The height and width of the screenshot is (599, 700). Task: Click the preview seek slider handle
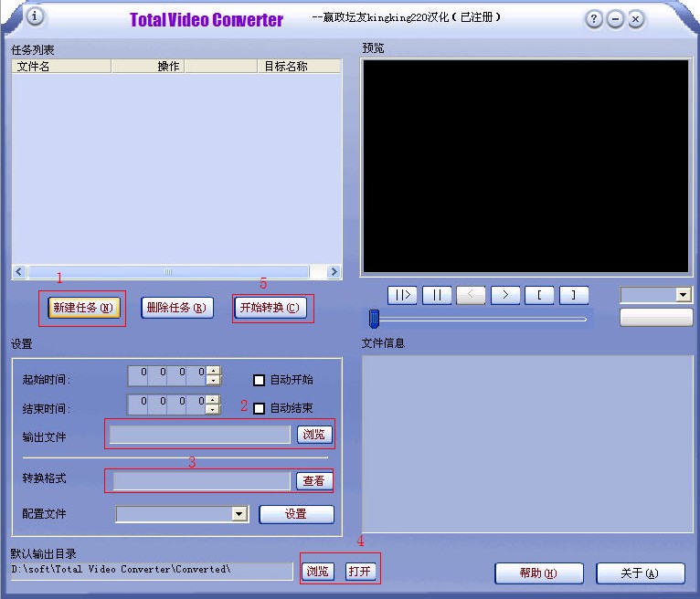[374, 319]
